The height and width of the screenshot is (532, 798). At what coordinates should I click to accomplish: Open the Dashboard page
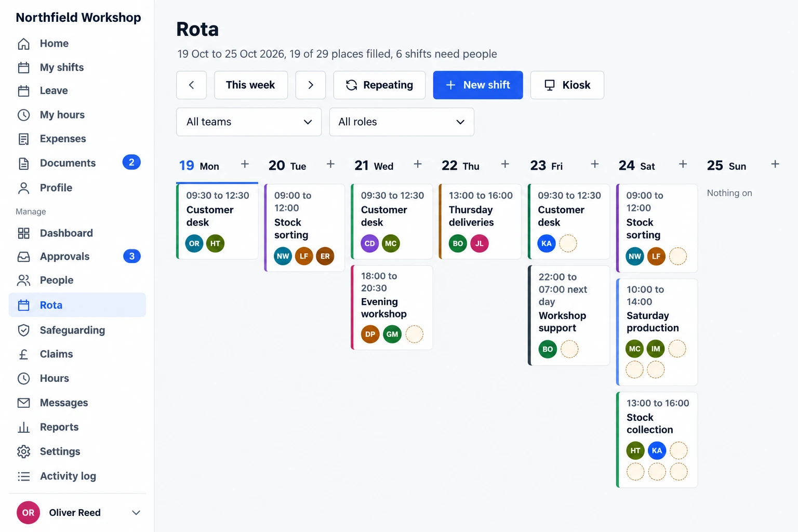(x=77, y=233)
